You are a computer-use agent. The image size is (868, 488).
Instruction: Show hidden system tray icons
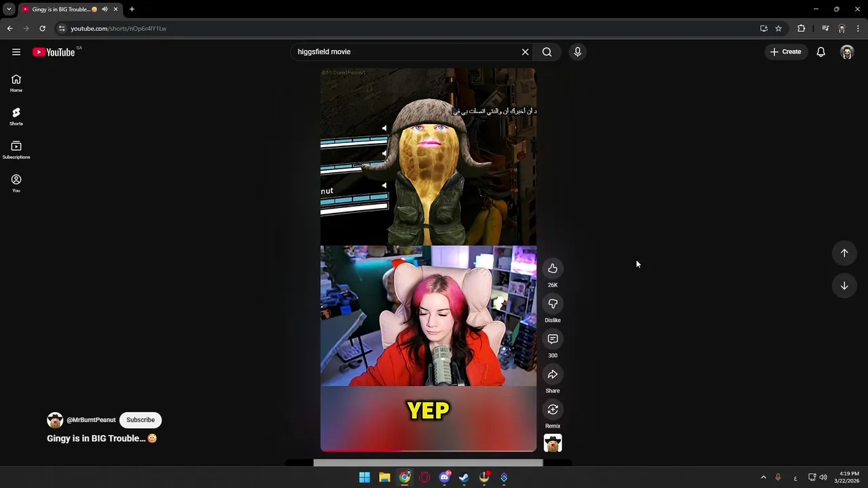point(763,477)
